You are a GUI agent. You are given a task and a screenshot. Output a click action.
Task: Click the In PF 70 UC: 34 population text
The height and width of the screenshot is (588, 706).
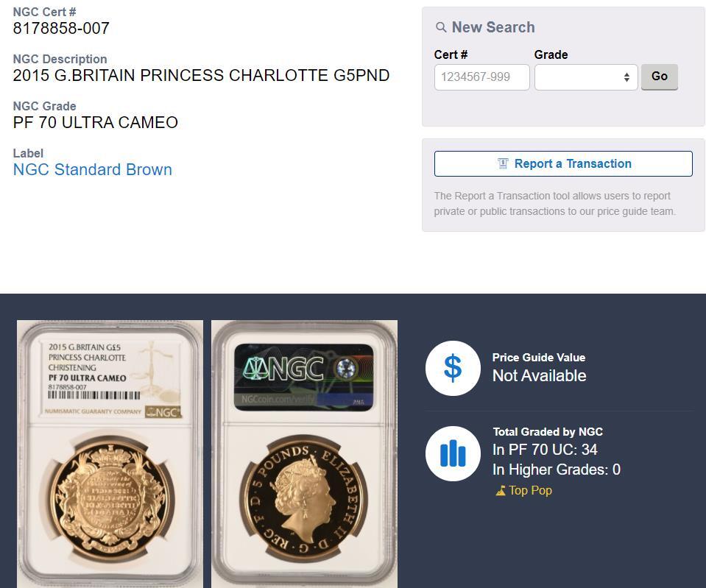pos(545,450)
